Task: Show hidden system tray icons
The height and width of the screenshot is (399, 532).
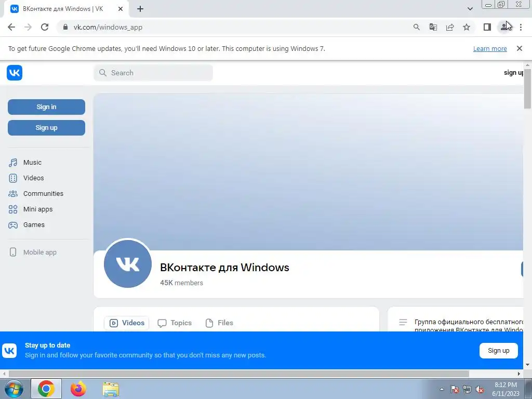Action: (442, 390)
